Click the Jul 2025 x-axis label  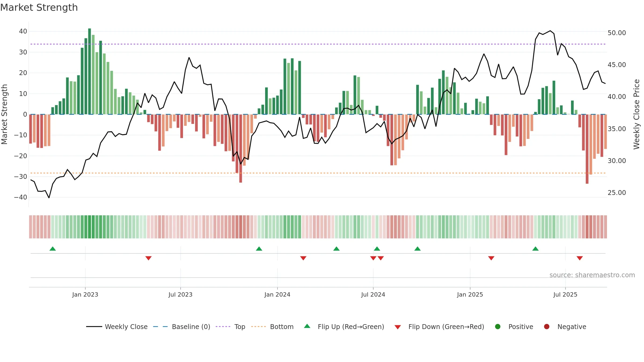565,294
